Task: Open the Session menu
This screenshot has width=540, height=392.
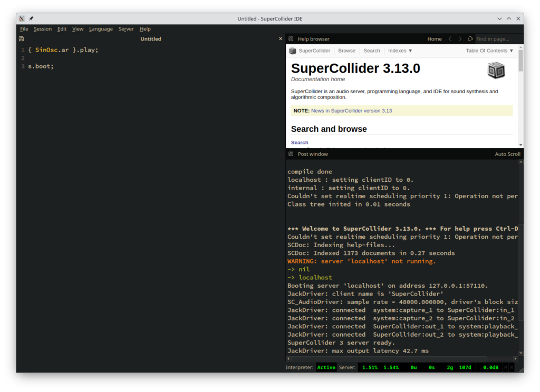Action: (43, 29)
